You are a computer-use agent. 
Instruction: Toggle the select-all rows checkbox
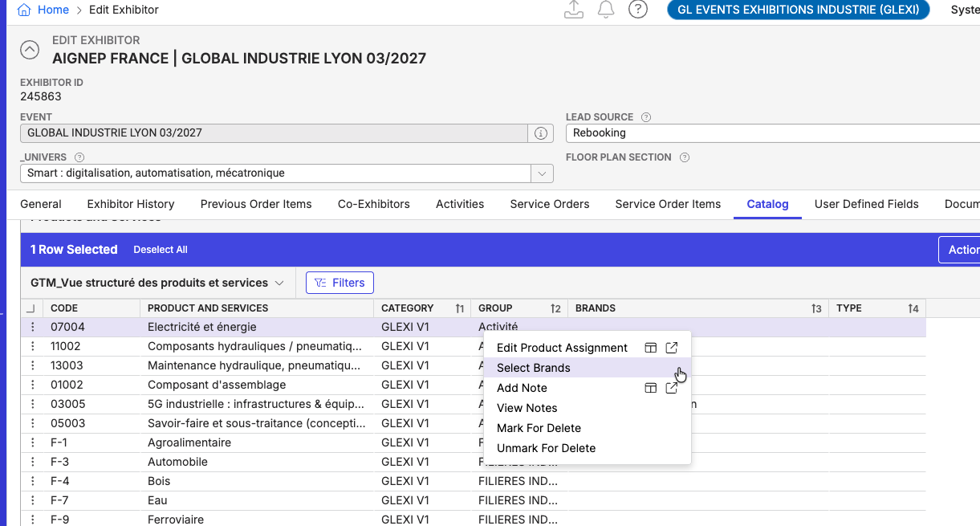click(30, 308)
